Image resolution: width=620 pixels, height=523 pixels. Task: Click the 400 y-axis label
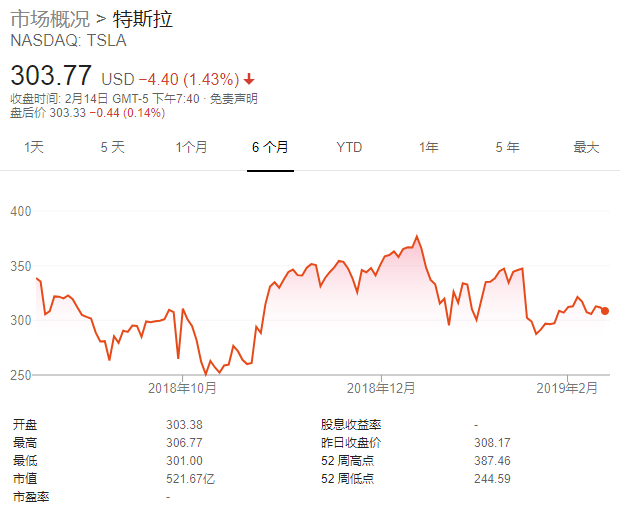click(x=21, y=211)
